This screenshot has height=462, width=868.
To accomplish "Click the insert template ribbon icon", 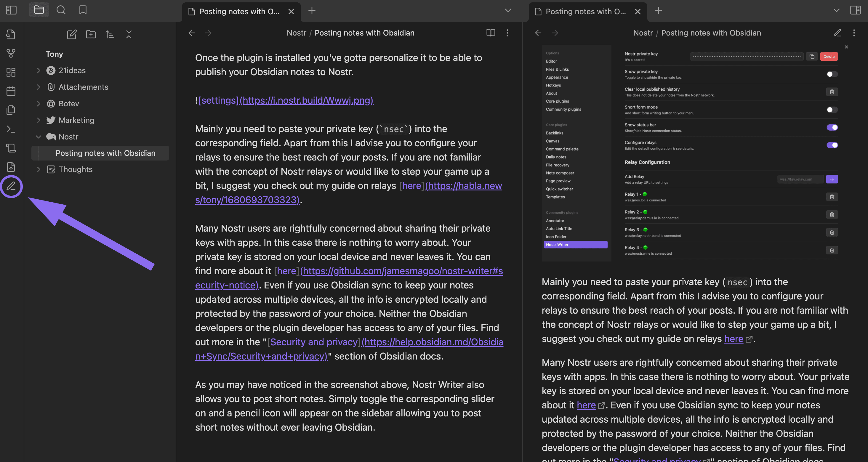I will pyautogui.click(x=11, y=110).
